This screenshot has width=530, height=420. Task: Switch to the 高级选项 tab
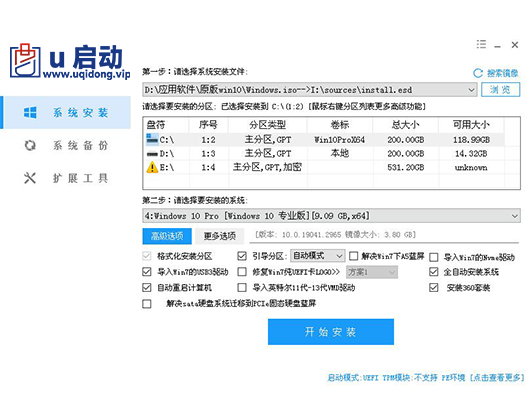click(x=167, y=236)
